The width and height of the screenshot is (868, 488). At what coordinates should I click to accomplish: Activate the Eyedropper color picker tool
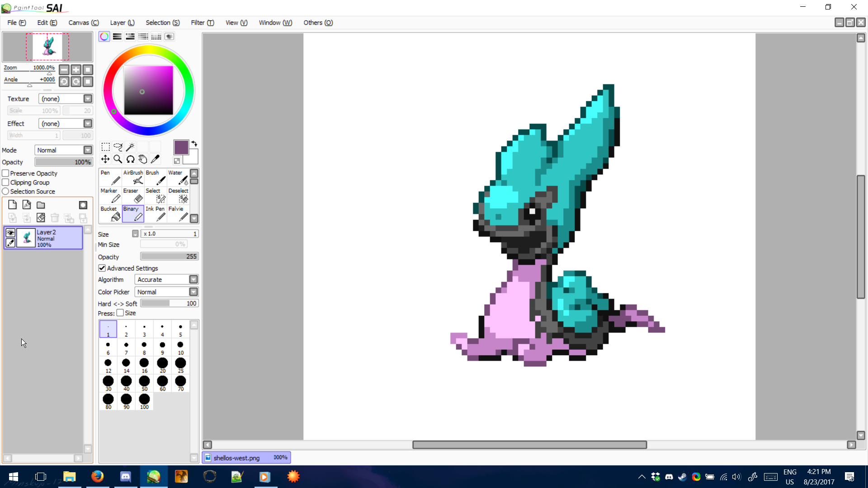(155, 159)
